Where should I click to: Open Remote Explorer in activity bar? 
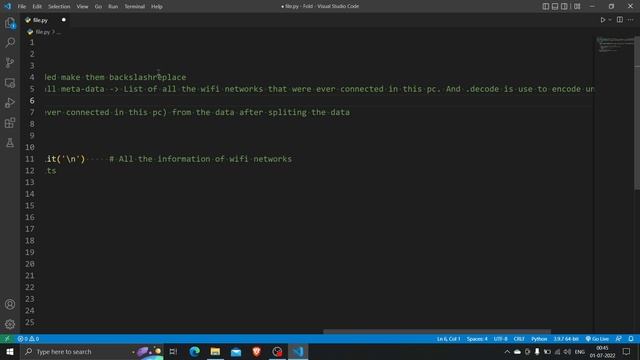pyautogui.click(x=10, y=83)
